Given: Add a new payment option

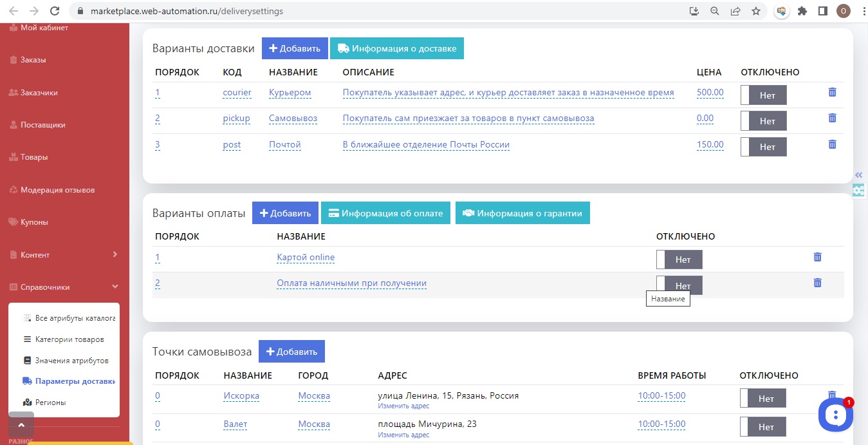Looking at the screenshot, I should (x=286, y=213).
